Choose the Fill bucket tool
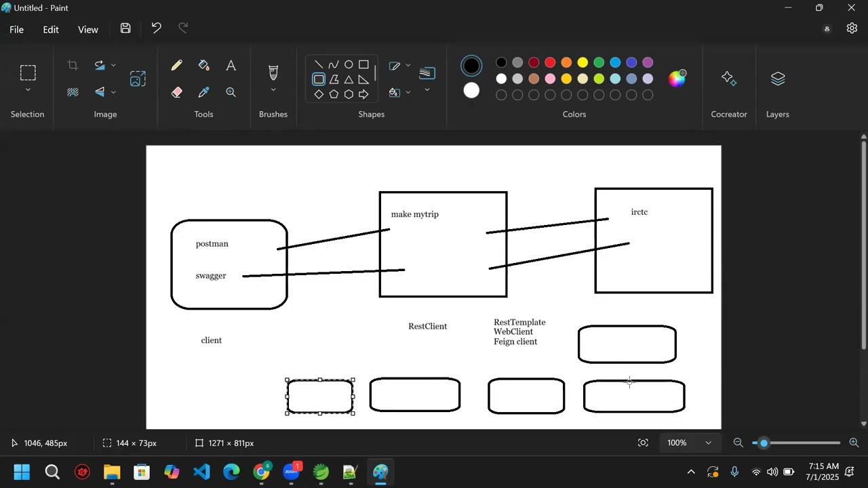The height and width of the screenshot is (488, 868). coord(204,66)
